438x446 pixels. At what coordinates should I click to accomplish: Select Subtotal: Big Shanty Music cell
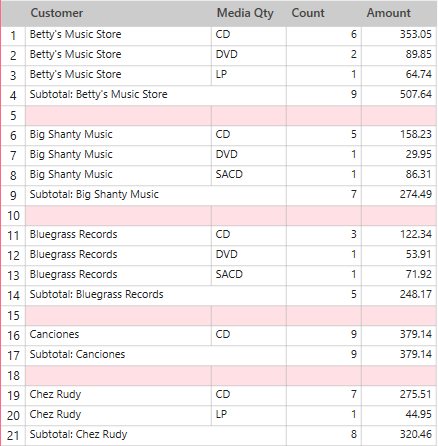tap(156, 196)
